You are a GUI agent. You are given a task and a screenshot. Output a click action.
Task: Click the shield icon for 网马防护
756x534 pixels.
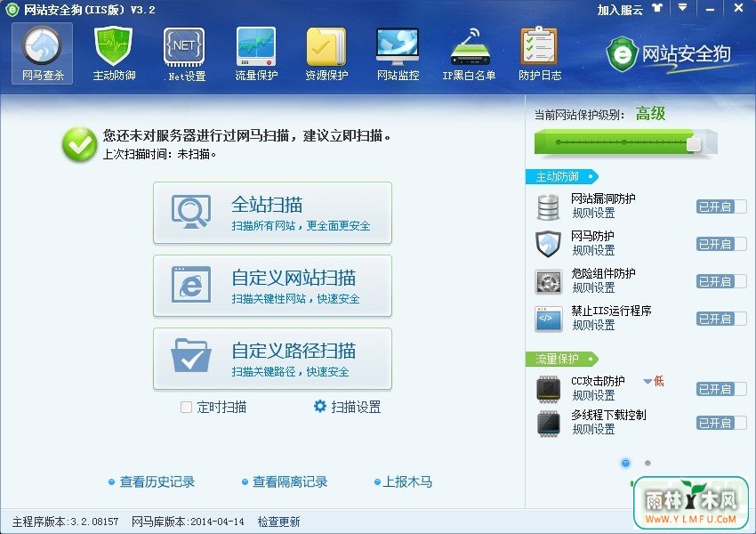coord(549,244)
